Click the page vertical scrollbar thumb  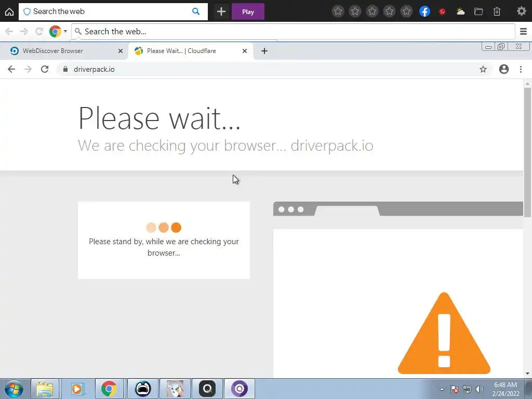click(x=527, y=152)
